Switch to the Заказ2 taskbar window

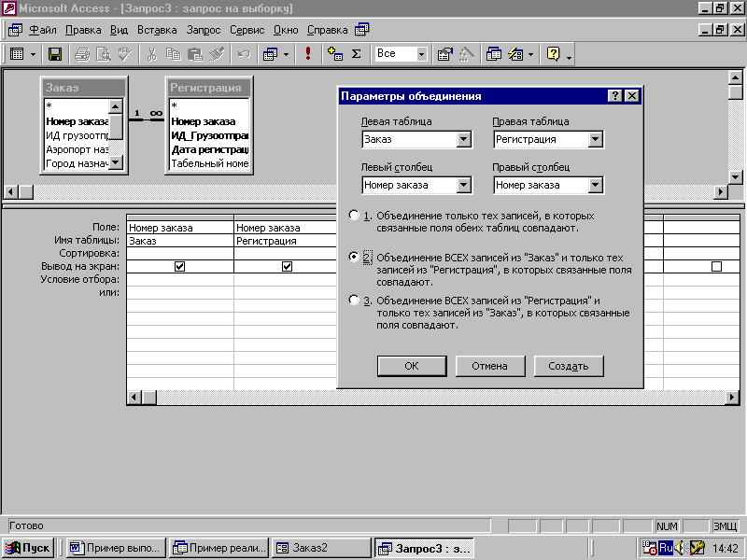click(321, 548)
